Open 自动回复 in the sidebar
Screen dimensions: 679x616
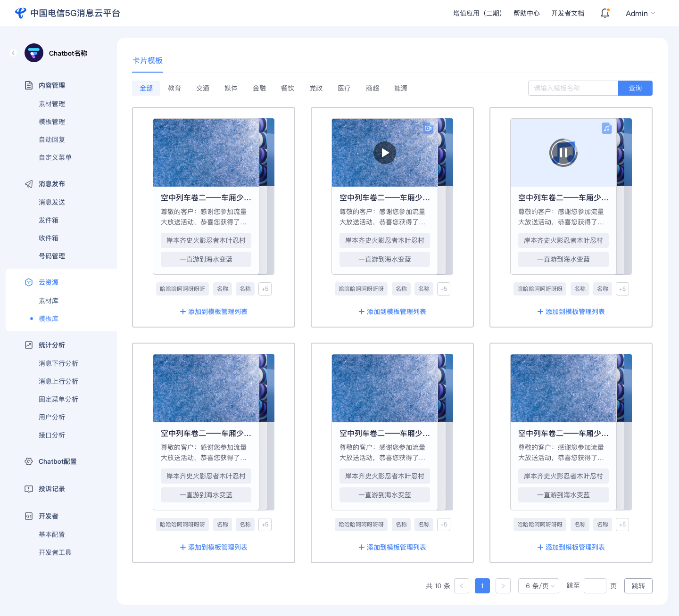coord(52,140)
